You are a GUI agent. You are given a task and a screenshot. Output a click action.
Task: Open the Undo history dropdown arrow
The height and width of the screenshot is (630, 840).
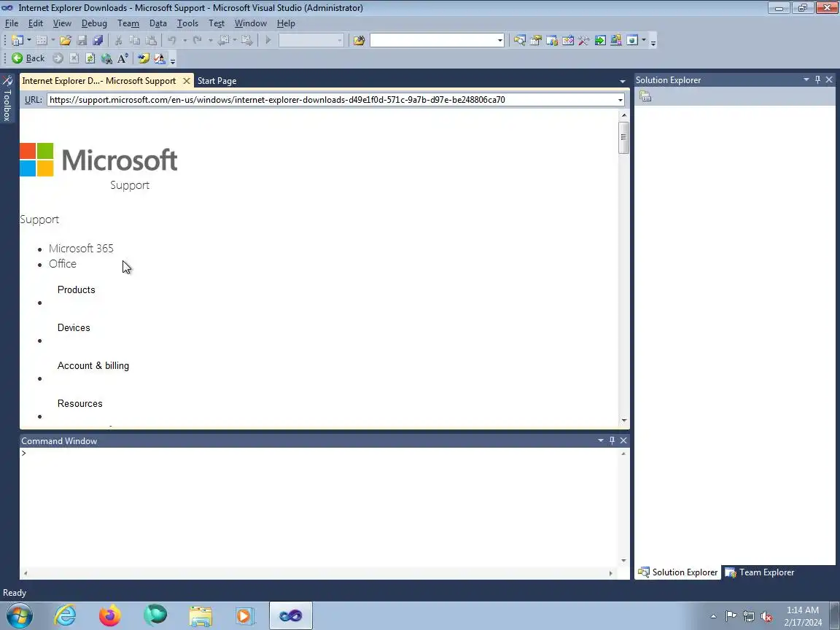184,40
